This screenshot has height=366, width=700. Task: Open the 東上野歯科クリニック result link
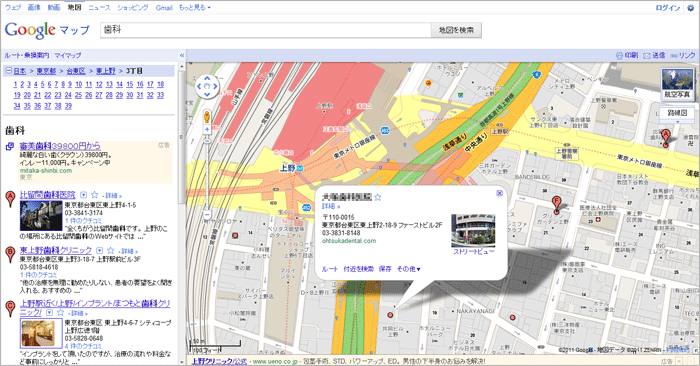56,250
